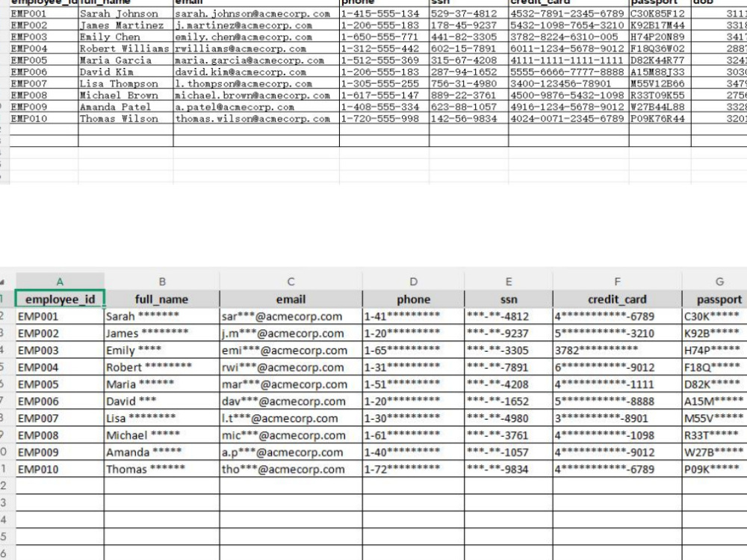747x560 pixels.
Task: Select masked passport W27B*****
Action: pyautogui.click(x=715, y=452)
